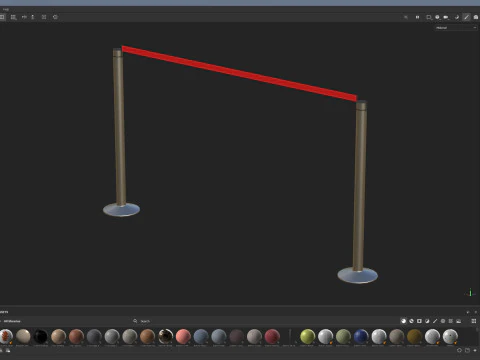480x360 pixels.
Task: Click the four-corner frame icon in top-left toolbar
Action: tap(44, 17)
